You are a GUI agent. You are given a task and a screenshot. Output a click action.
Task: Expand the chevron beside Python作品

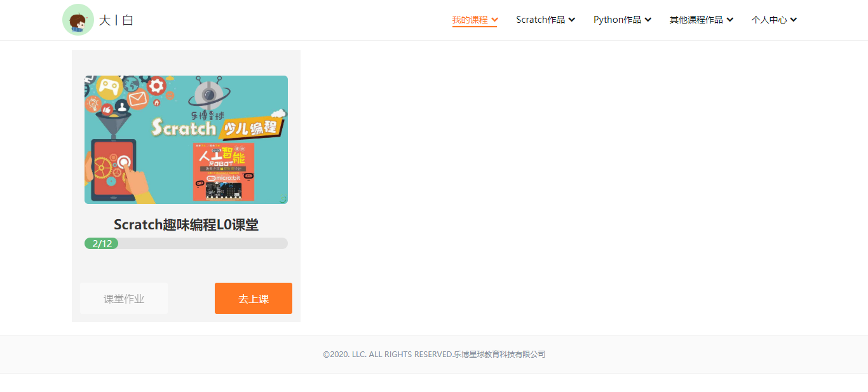648,20
